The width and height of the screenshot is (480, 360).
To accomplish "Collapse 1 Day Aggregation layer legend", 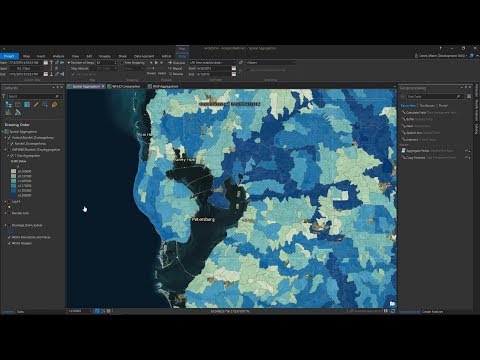I will (8, 156).
